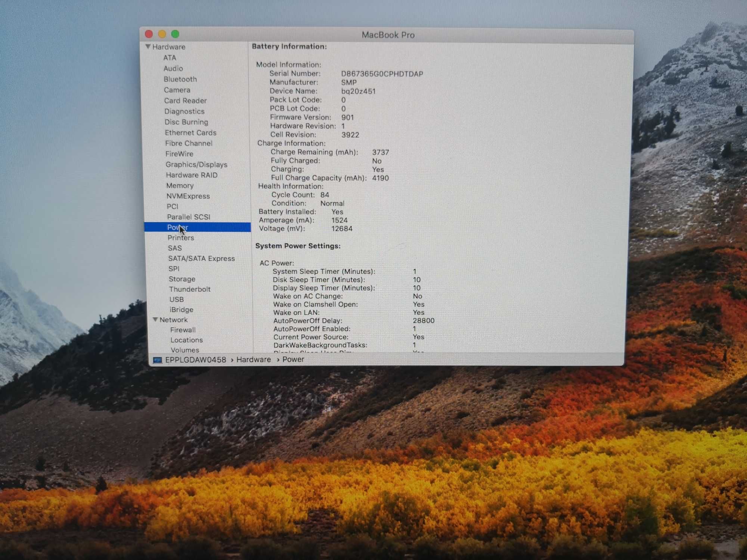Open SATA/SATA Express section
Screen dimensions: 747x560
coord(201,258)
